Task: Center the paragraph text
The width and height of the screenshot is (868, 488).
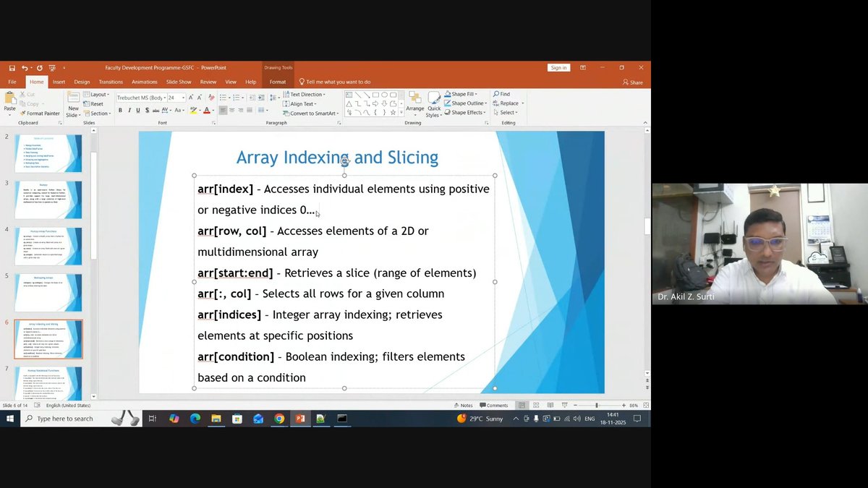Action: (x=232, y=111)
